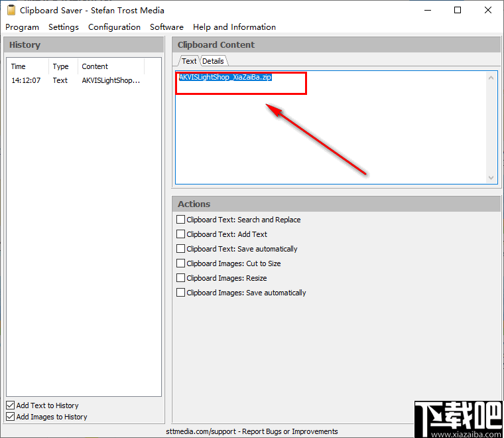Click the Text type cell in history
Viewport: 504px width, 438px height.
pyautogui.click(x=60, y=80)
